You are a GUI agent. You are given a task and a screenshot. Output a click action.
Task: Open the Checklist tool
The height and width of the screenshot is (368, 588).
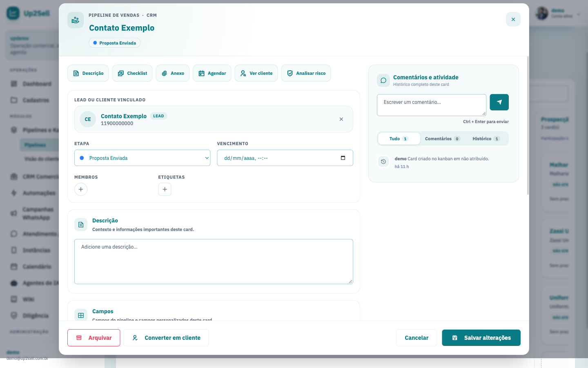pos(132,73)
